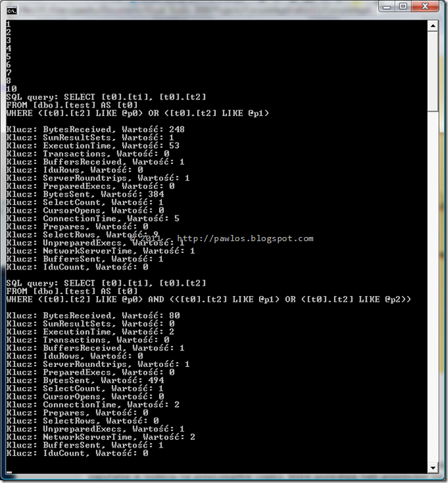Click the output line showing number 10
This screenshot has width=448, height=483.
[11, 89]
